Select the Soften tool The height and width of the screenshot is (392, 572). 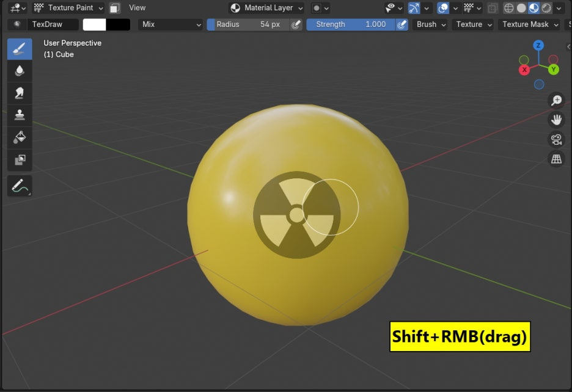(x=20, y=71)
